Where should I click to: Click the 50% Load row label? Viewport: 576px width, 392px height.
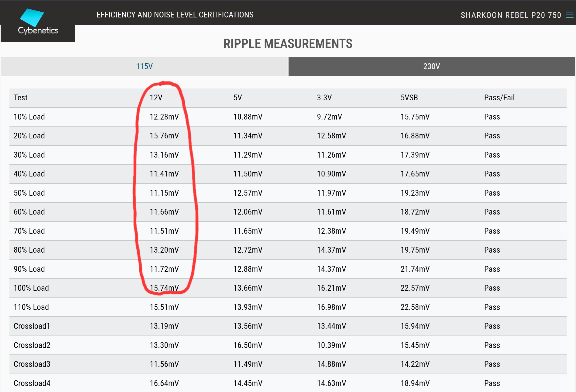pos(29,193)
